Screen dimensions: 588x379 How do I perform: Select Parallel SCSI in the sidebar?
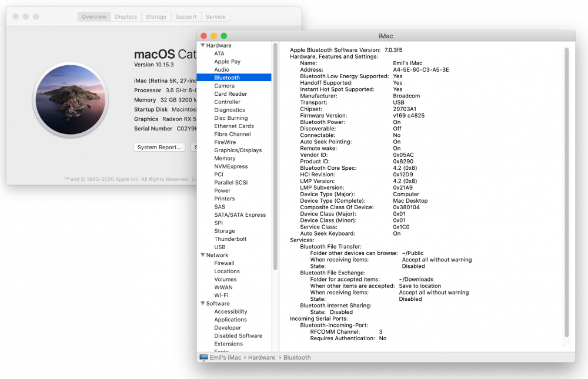pyautogui.click(x=231, y=183)
